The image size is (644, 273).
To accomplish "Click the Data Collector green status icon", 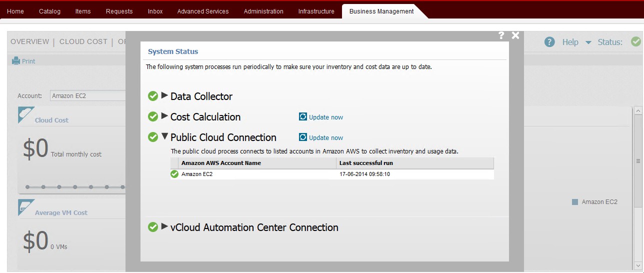I will pos(153,96).
